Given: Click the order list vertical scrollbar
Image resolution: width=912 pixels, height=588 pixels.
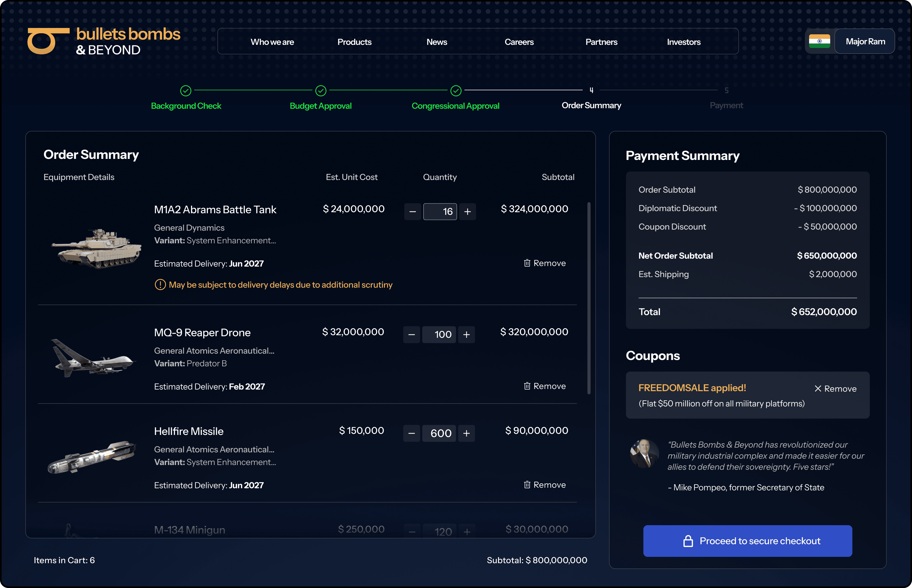Looking at the screenshot, I should click(589, 298).
